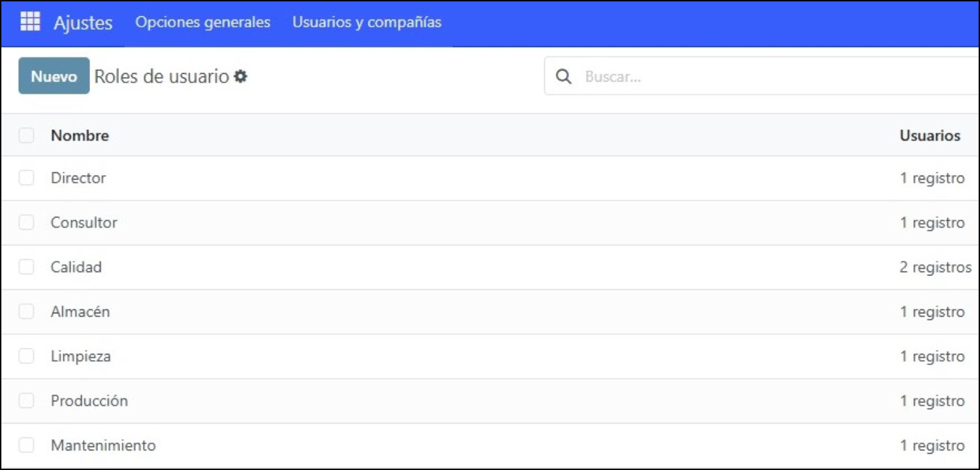Check the Calidad row checkbox
This screenshot has width=980, height=470.
tap(26, 267)
